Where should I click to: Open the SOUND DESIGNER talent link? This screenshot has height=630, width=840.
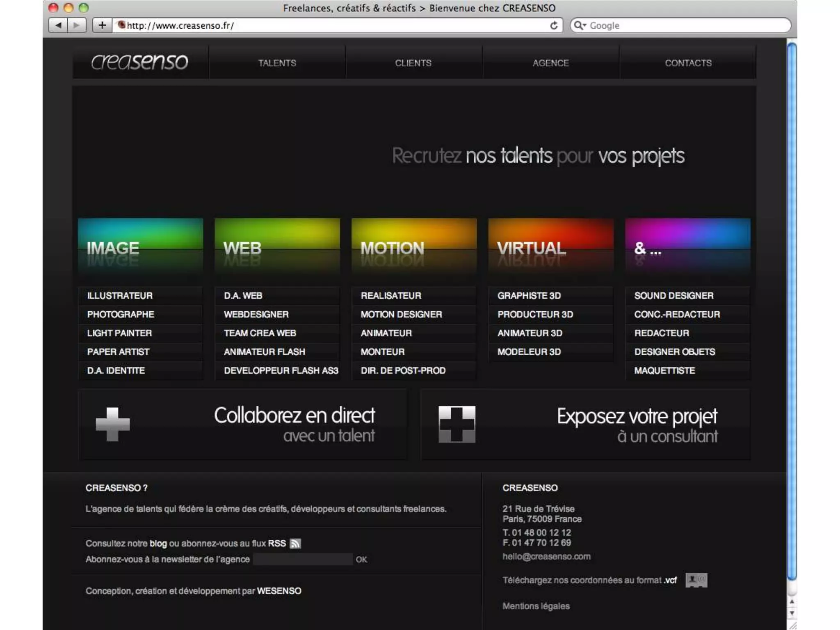tap(673, 296)
